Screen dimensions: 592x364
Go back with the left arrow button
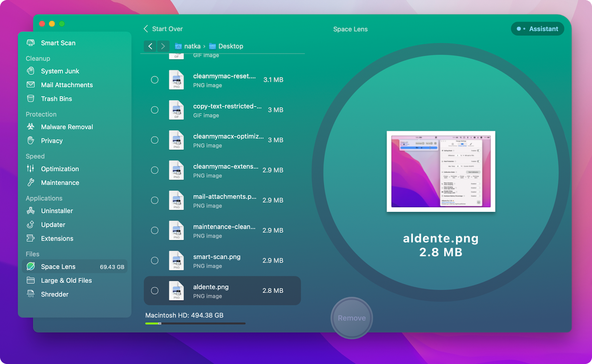150,46
